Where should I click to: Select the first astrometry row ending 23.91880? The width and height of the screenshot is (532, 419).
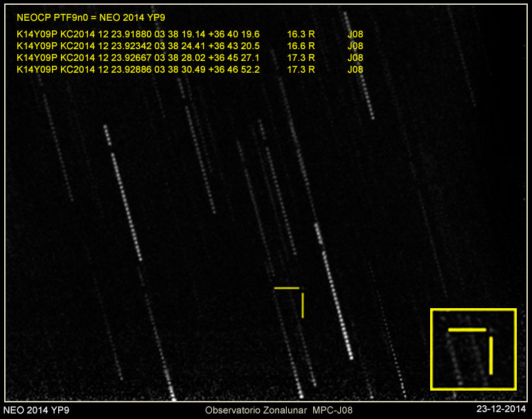click(x=137, y=34)
